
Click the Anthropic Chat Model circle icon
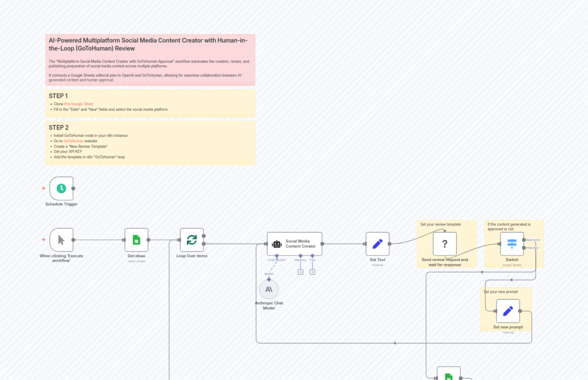click(269, 289)
